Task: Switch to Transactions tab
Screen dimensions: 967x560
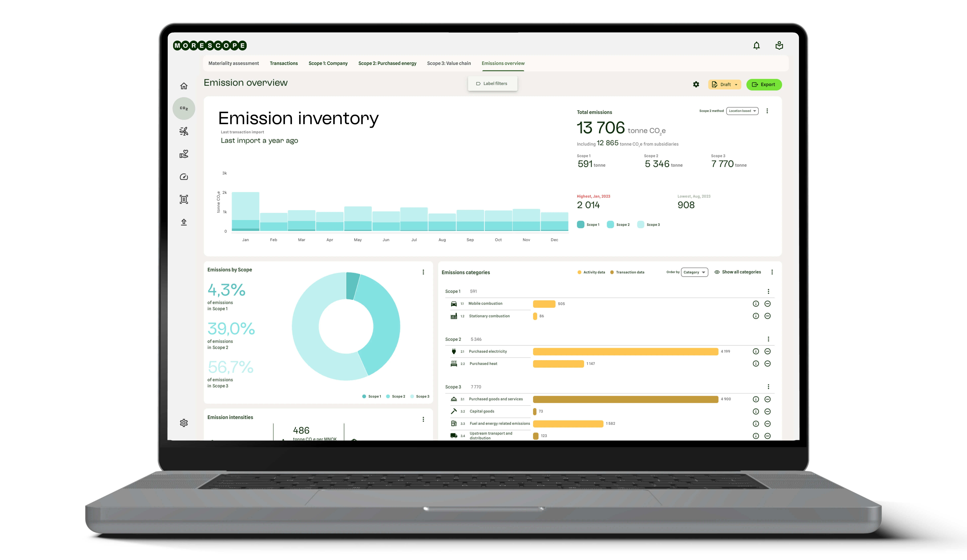Action: click(x=284, y=63)
